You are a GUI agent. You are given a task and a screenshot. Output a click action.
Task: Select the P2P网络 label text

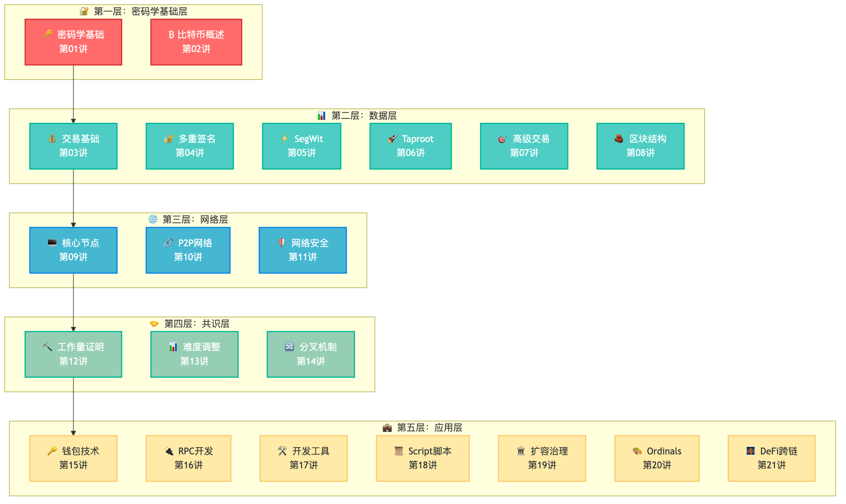coord(195,243)
